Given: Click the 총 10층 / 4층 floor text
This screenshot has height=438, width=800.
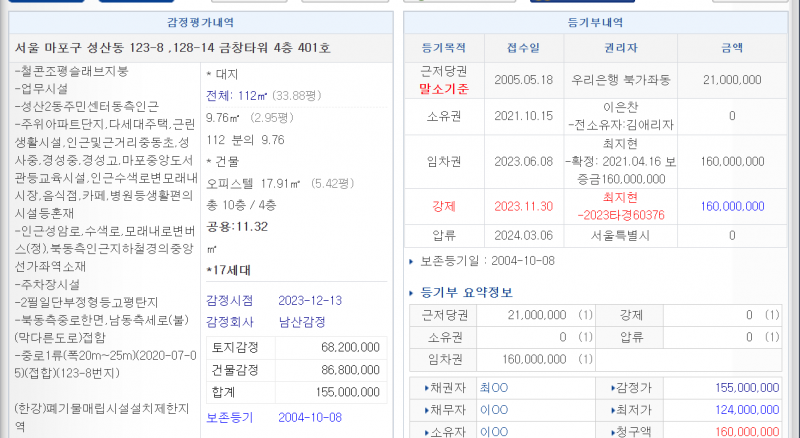Looking at the screenshot, I should coord(241,205).
